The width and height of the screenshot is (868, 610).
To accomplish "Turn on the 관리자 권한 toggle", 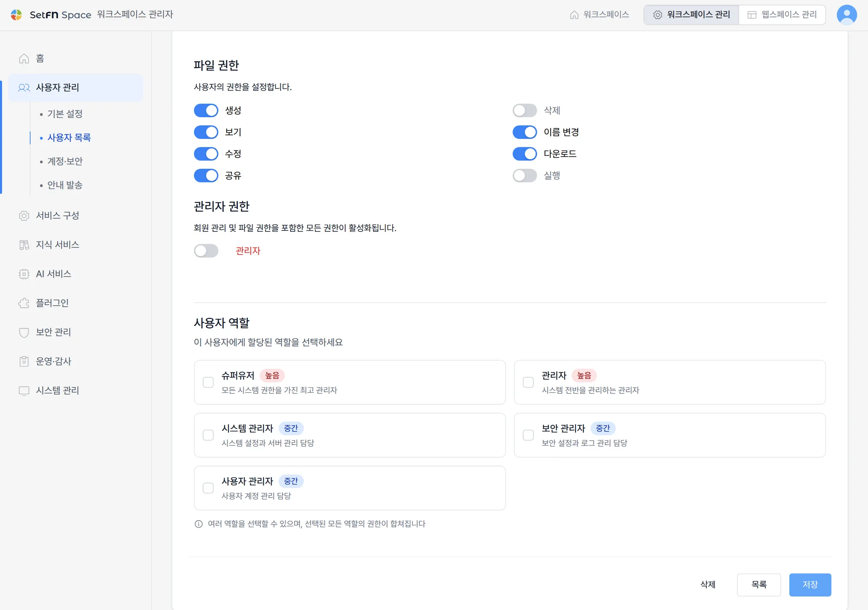I will (206, 251).
